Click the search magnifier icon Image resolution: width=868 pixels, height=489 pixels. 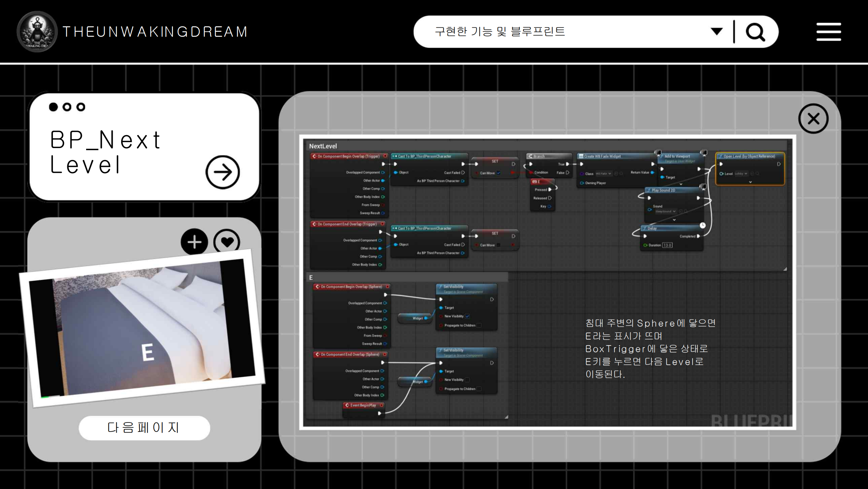[755, 32]
